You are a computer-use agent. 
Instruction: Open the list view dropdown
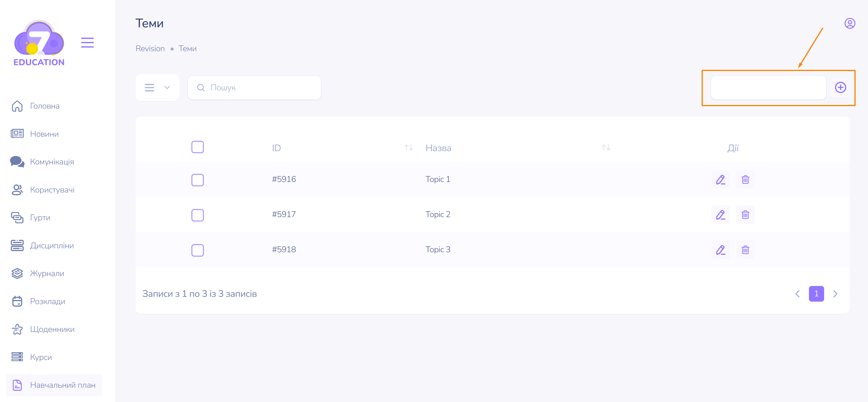point(157,88)
